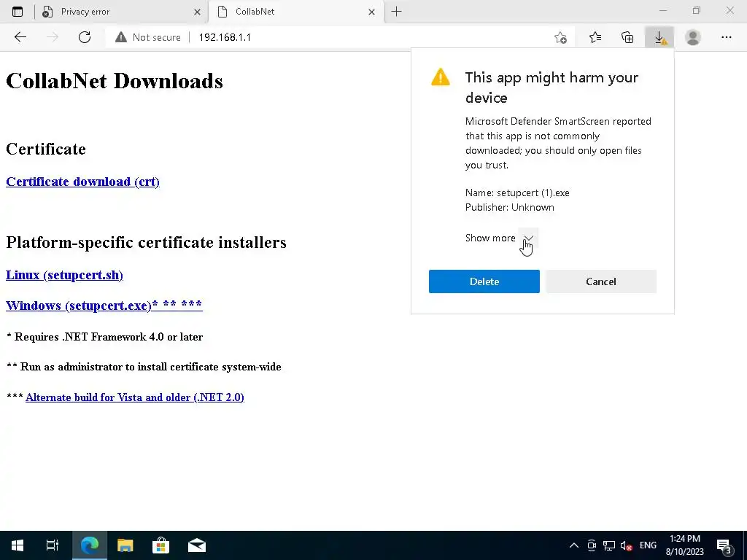The image size is (747, 560).
Task: Show hidden system tray icons
Action: coord(574,545)
